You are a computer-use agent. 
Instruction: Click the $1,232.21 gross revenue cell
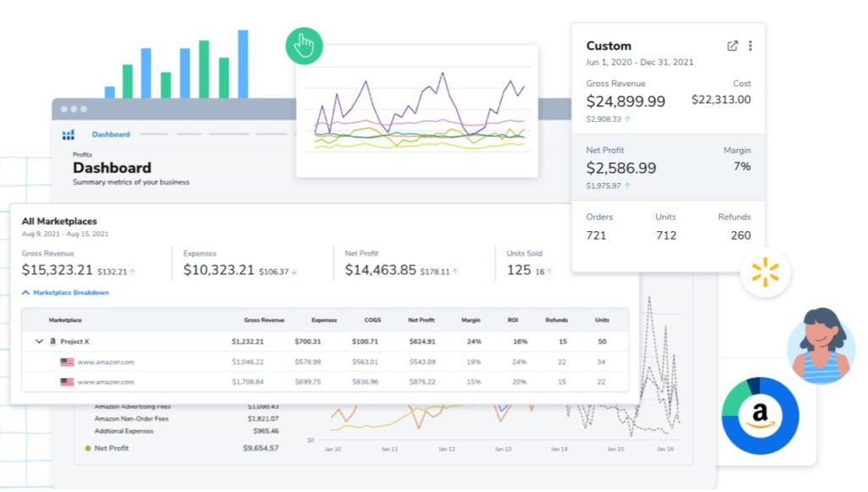point(248,341)
